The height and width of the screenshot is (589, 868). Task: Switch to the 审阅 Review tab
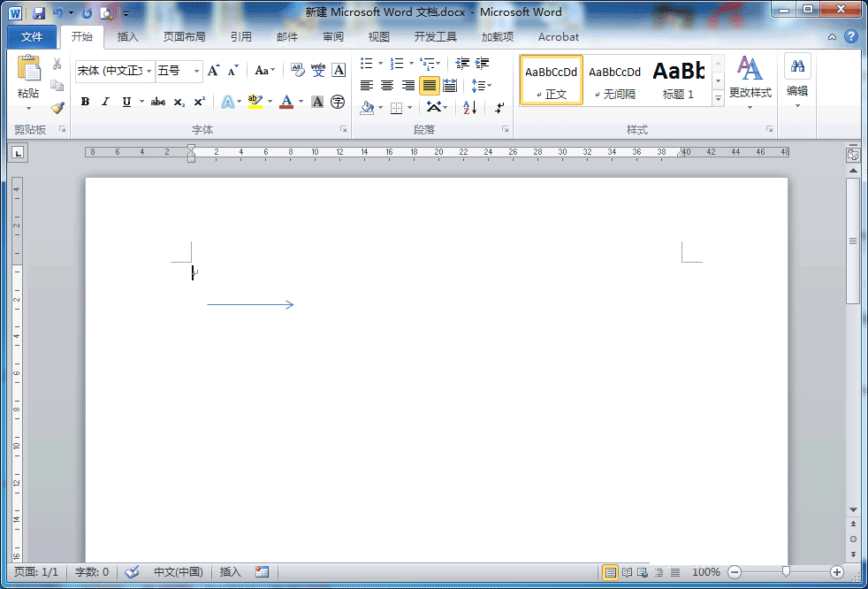333,37
